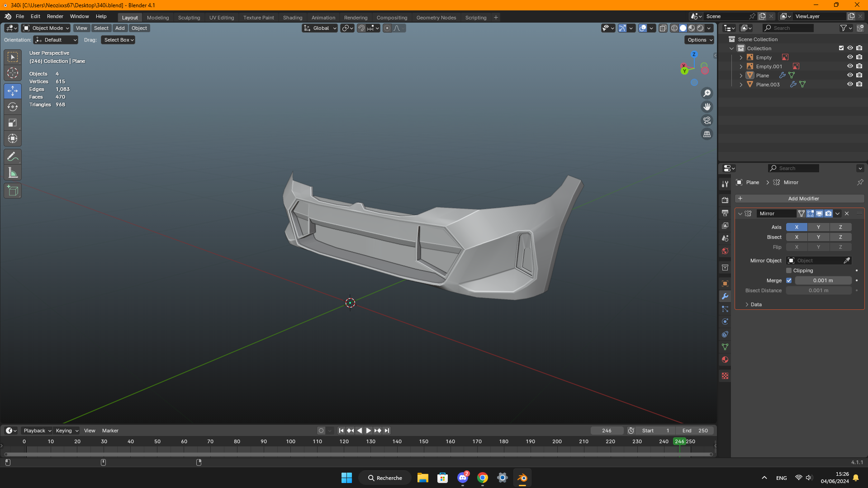This screenshot has height=488, width=868.
Task: Open the Scene properties tab
Action: click(725, 238)
